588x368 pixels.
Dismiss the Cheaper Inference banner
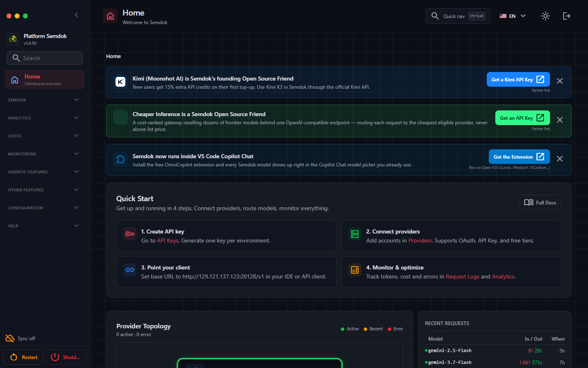pos(560,120)
